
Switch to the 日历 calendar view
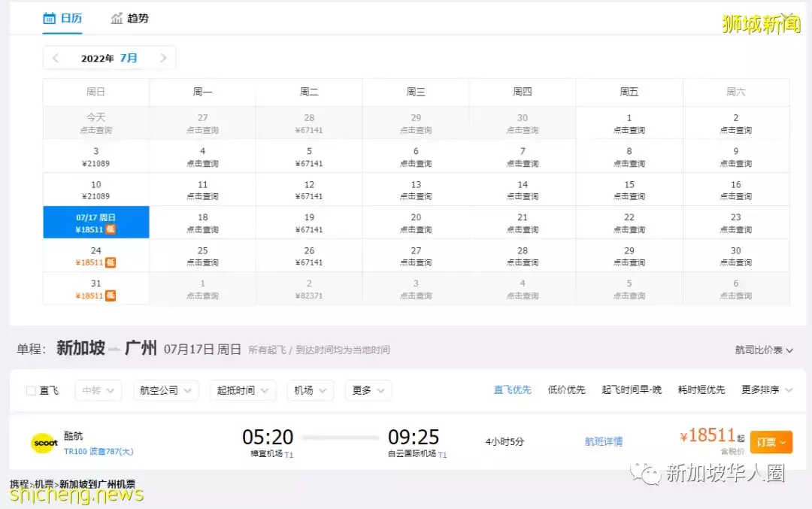pos(62,19)
